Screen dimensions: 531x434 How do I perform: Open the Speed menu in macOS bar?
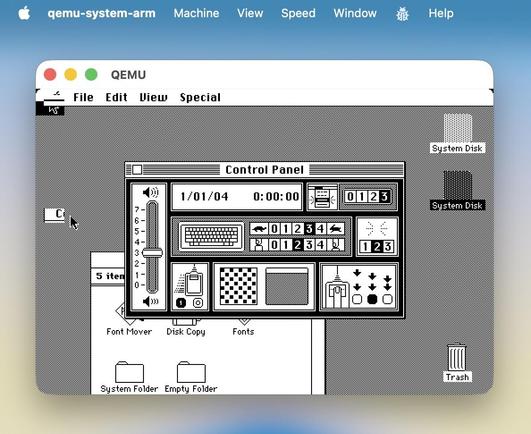pos(298,13)
